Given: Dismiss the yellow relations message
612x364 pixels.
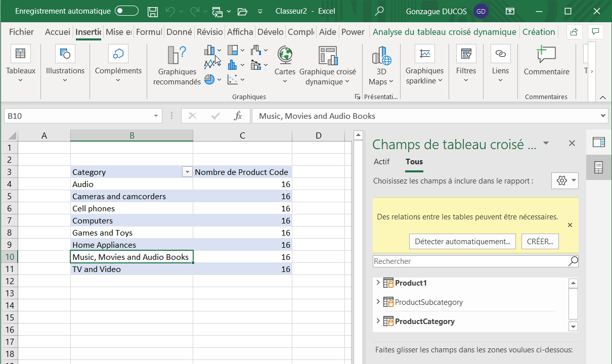Looking at the screenshot, I should point(570,225).
